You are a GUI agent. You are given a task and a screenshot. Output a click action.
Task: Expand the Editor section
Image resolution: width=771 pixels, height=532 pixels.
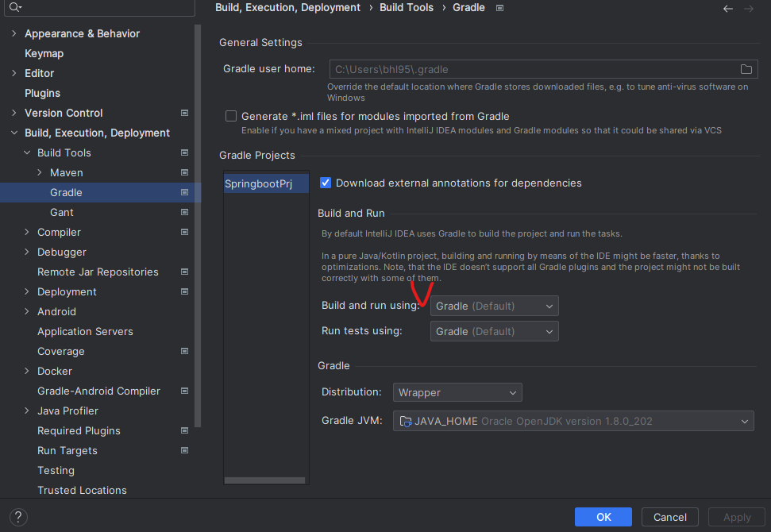13,73
